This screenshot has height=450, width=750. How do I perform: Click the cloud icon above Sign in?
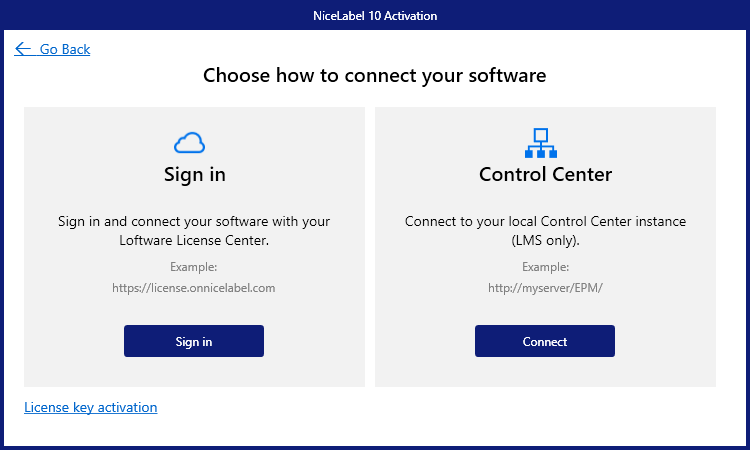coord(189,143)
